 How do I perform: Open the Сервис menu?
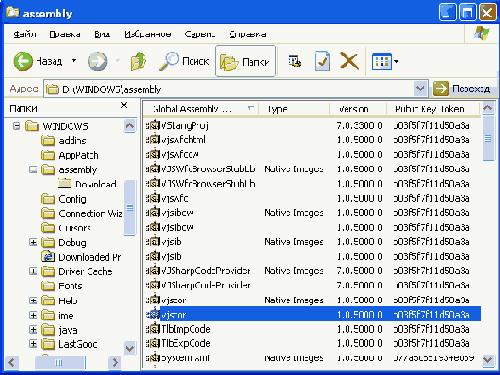pyautogui.click(x=200, y=34)
